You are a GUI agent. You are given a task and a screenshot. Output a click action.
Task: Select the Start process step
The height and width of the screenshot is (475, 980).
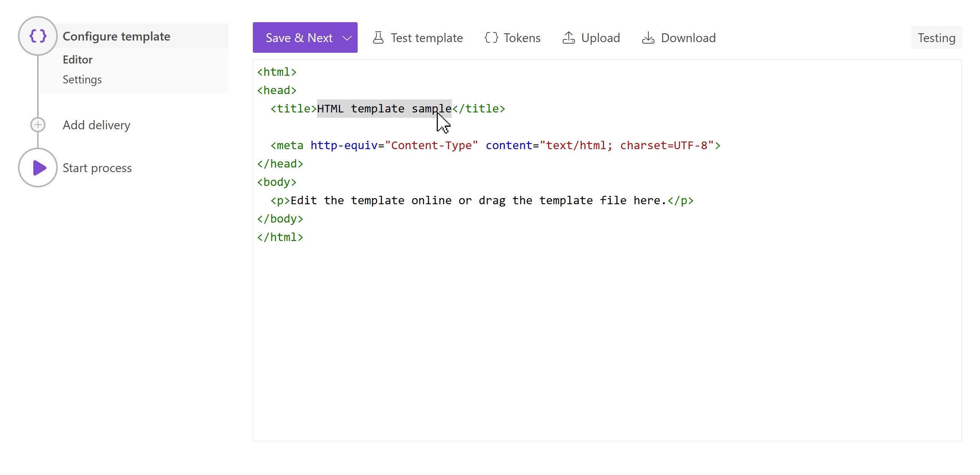(97, 168)
